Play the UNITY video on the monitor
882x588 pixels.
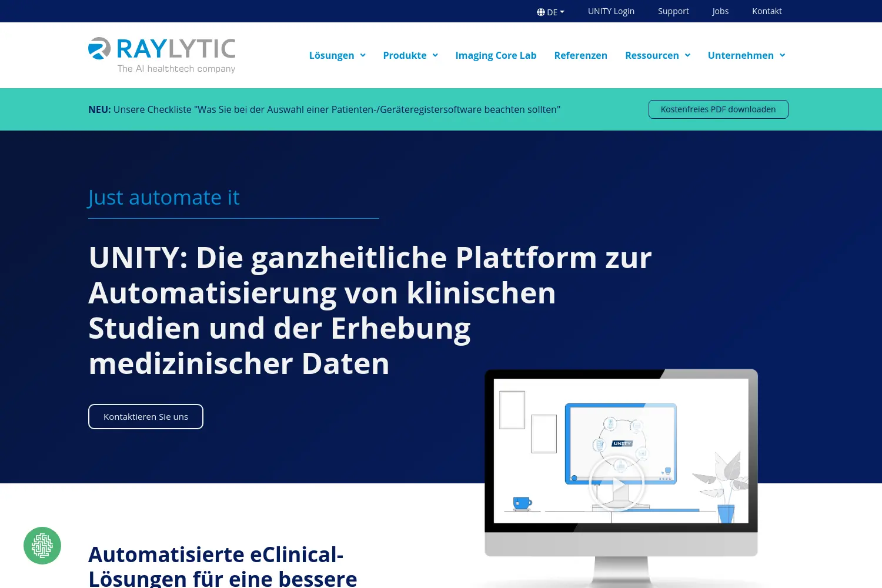(x=617, y=485)
